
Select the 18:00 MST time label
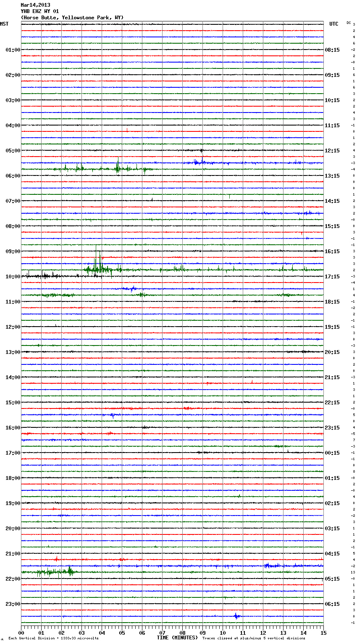(13, 478)
